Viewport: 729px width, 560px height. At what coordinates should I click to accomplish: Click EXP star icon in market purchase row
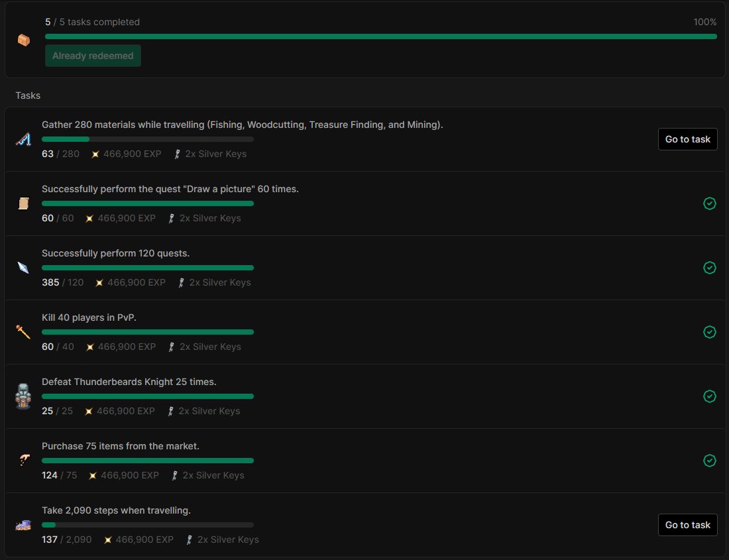point(93,475)
